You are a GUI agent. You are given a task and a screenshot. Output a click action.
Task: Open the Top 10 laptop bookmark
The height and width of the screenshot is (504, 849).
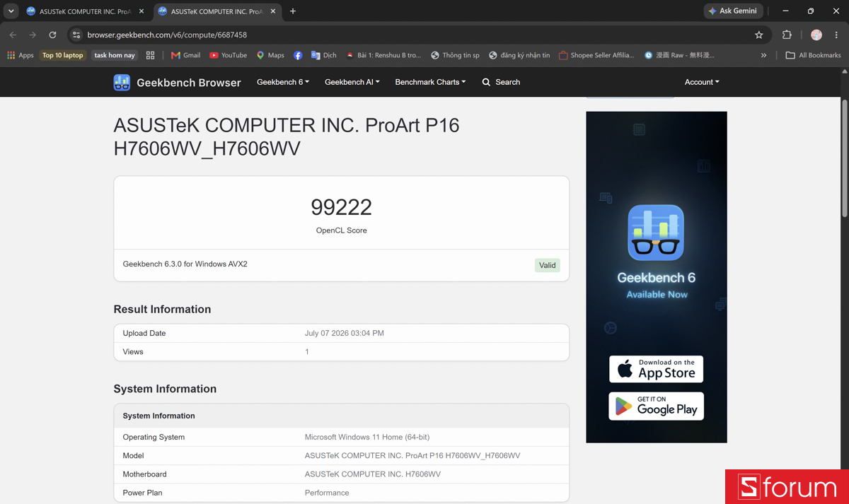[x=63, y=55]
